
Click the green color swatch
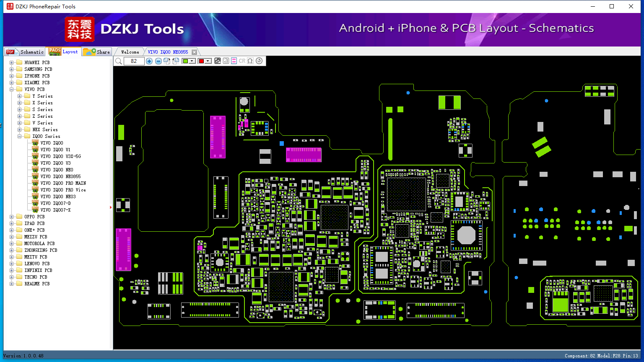185,61
